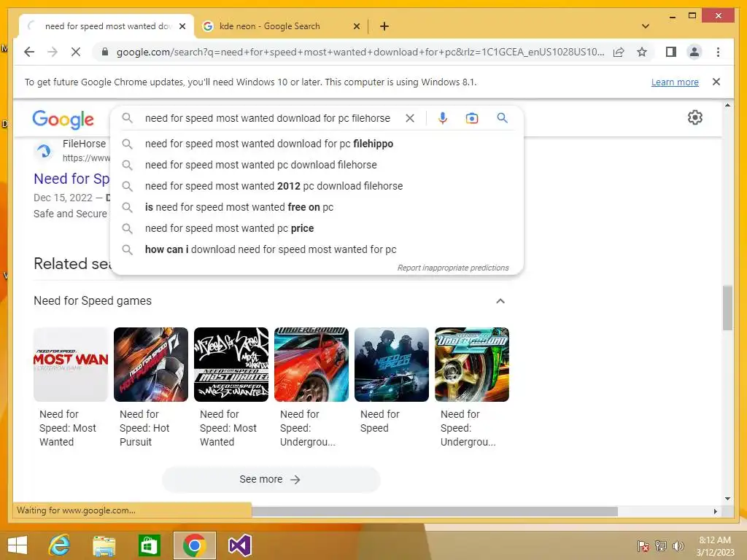View site info via the padlock icon
Image resolution: width=747 pixels, height=560 pixels.
click(105, 52)
